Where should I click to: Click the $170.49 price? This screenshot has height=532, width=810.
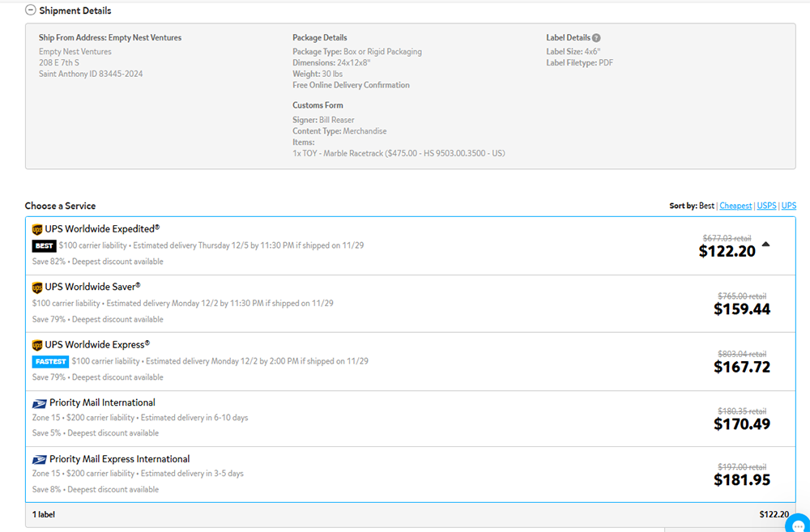(x=742, y=424)
